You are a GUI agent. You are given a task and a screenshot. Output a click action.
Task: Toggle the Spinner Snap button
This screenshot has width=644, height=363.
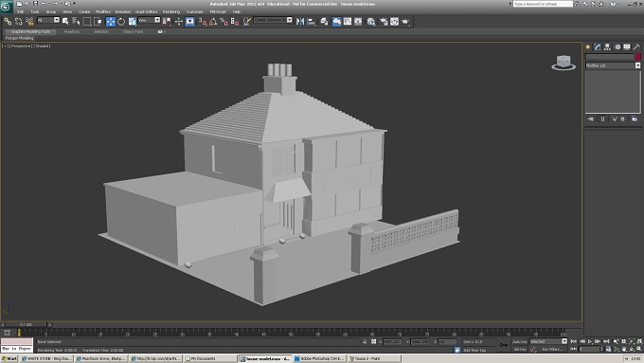235,22
